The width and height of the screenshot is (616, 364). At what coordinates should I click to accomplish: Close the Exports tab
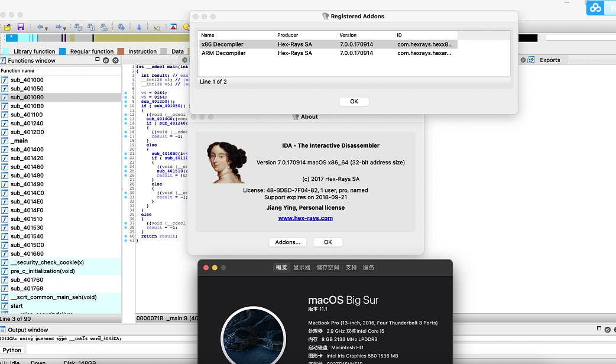click(523, 60)
